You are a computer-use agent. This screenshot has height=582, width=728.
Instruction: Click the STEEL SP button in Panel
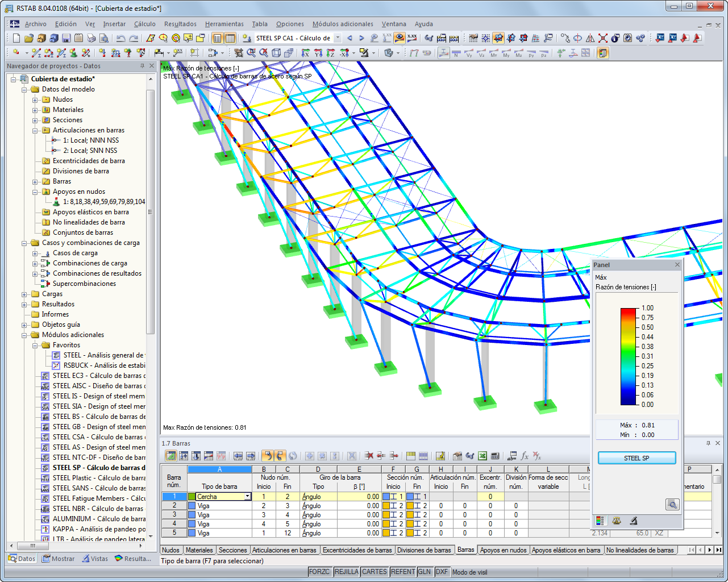(637, 458)
